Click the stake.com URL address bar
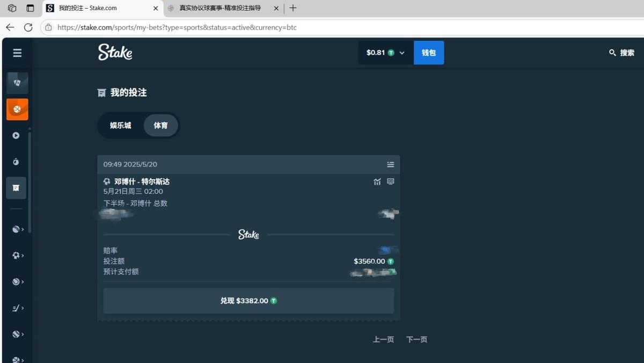This screenshot has height=363, width=644. click(177, 27)
